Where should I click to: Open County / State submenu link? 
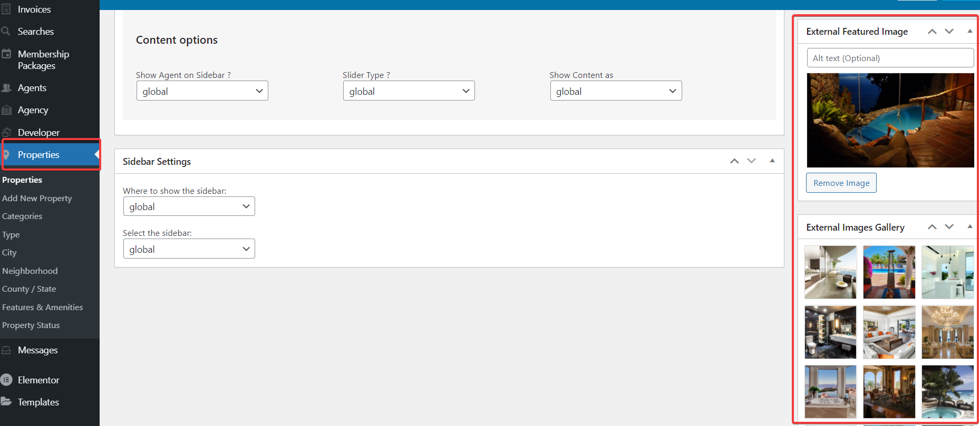pos(29,289)
